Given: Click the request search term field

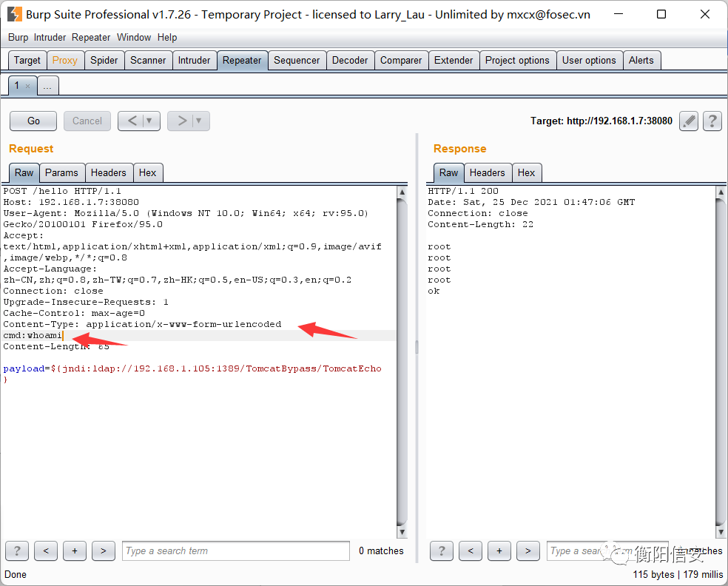Looking at the screenshot, I should [236, 551].
